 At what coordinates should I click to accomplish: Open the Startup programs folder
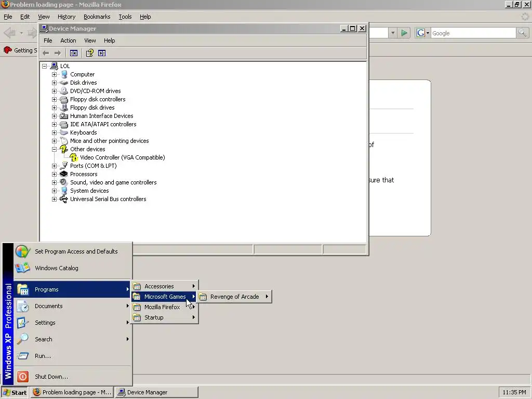165,317
